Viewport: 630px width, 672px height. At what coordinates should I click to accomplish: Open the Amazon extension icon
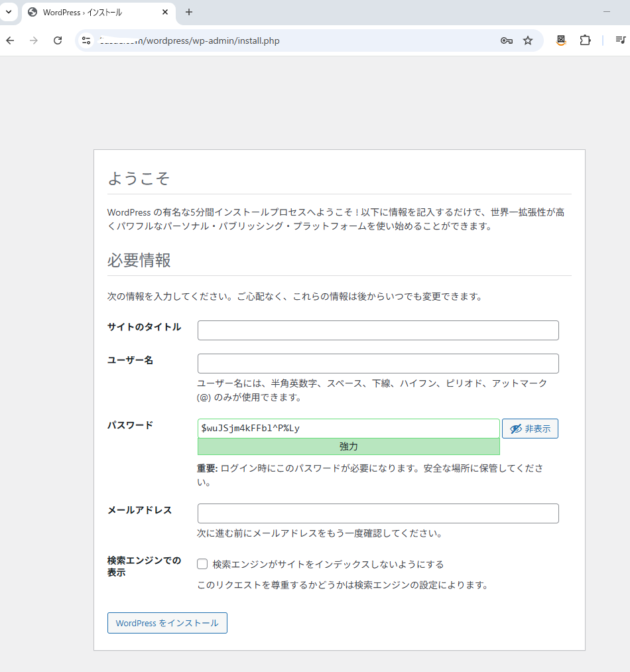[561, 40]
